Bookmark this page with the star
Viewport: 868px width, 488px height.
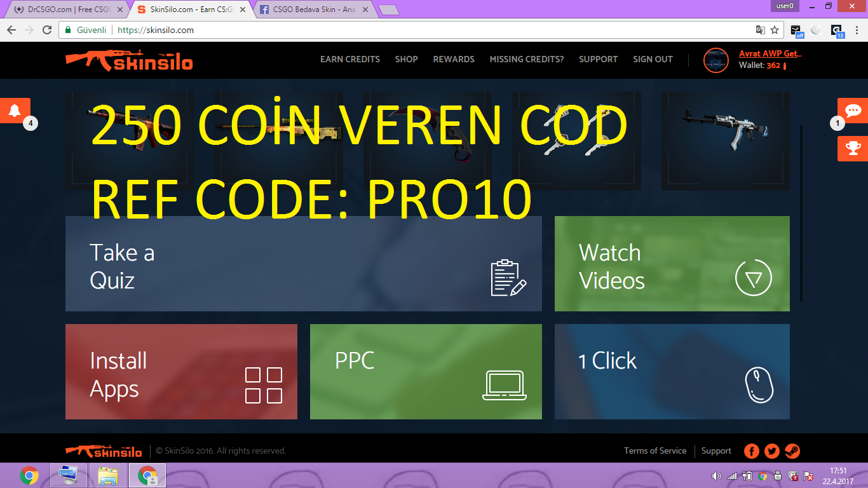[775, 30]
